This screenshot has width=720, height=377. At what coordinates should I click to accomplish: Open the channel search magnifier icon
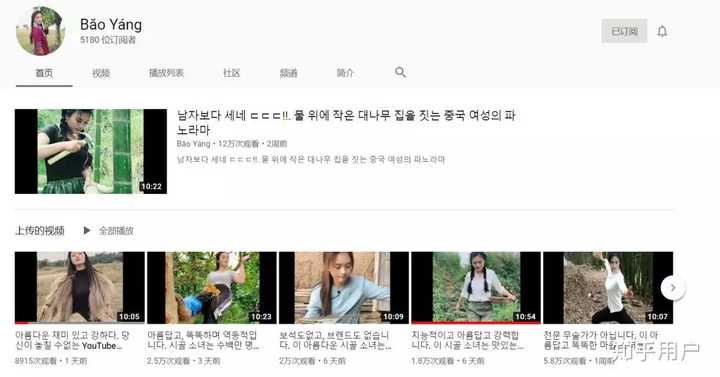(x=400, y=72)
